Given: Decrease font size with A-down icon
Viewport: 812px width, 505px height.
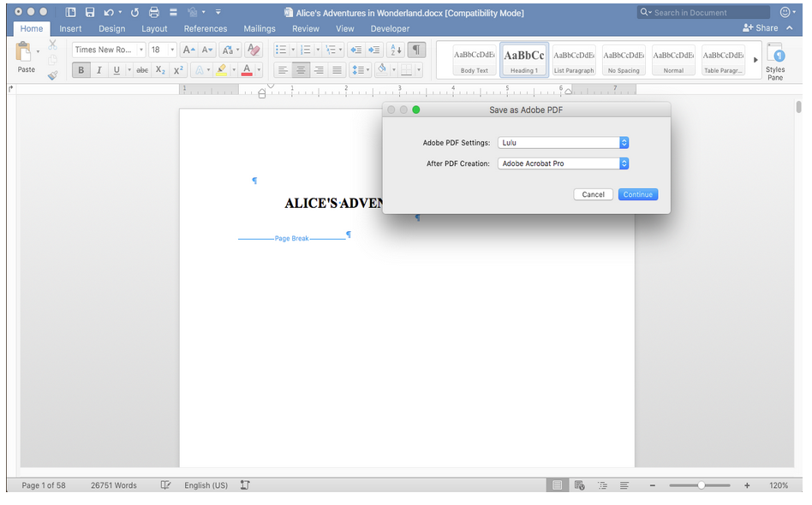Looking at the screenshot, I should [207, 50].
